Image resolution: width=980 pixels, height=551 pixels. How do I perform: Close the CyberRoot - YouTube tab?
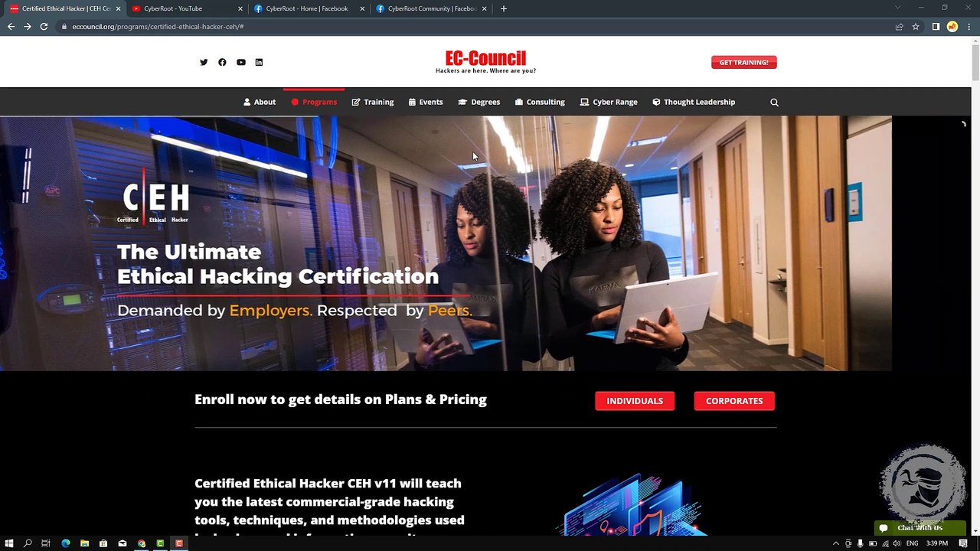(x=240, y=8)
